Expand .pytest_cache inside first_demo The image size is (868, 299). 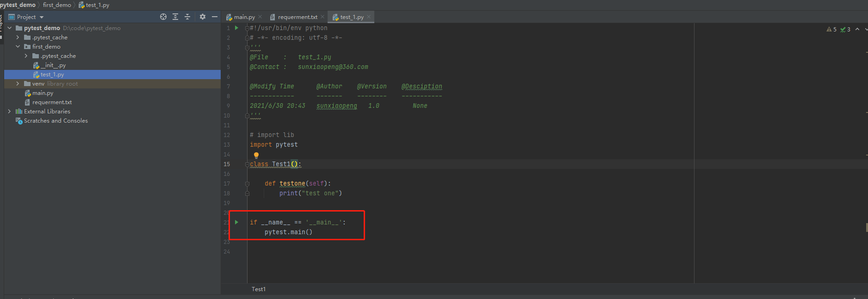pos(26,56)
